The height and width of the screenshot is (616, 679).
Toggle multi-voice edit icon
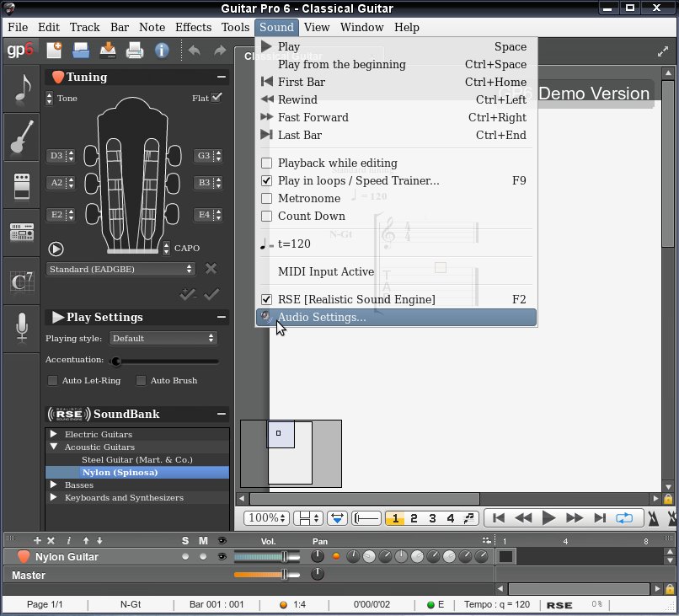click(x=469, y=518)
